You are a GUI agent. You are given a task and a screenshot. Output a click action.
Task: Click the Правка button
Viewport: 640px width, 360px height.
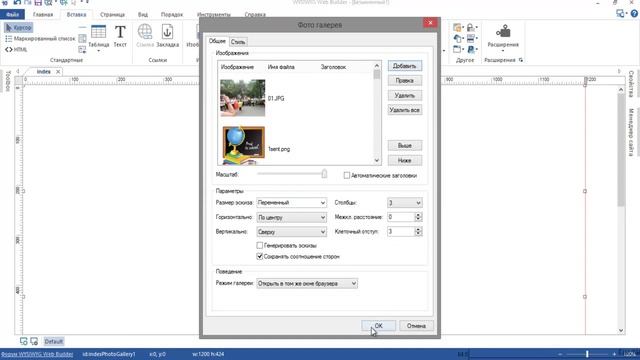[x=404, y=80]
